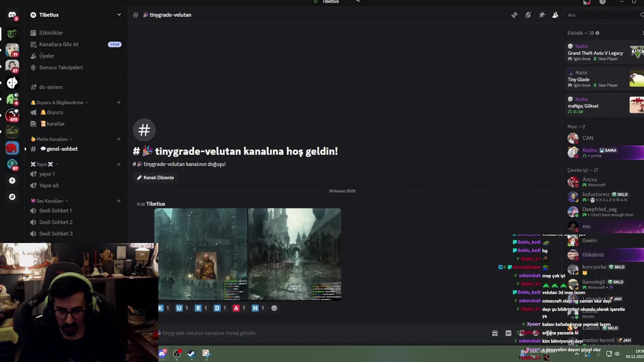Open the Threads icon in channel header
Image resolution: width=644 pixels, height=362 pixels.
tap(514, 15)
